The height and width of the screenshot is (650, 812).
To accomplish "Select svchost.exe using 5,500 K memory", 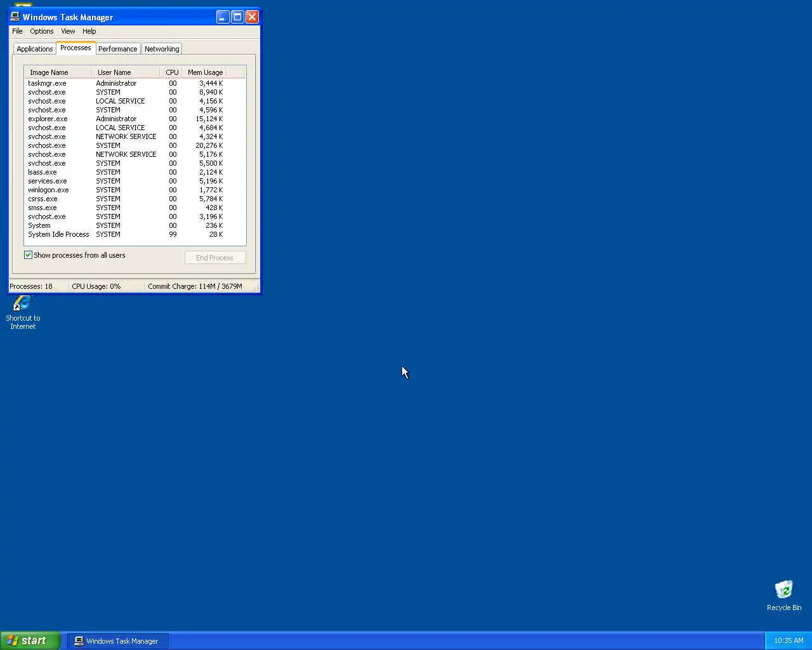I will (x=126, y=163).
